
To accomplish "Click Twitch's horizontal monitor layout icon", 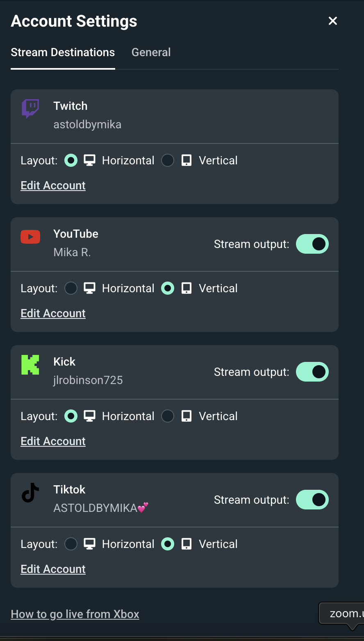I will [x=90, y=160].
